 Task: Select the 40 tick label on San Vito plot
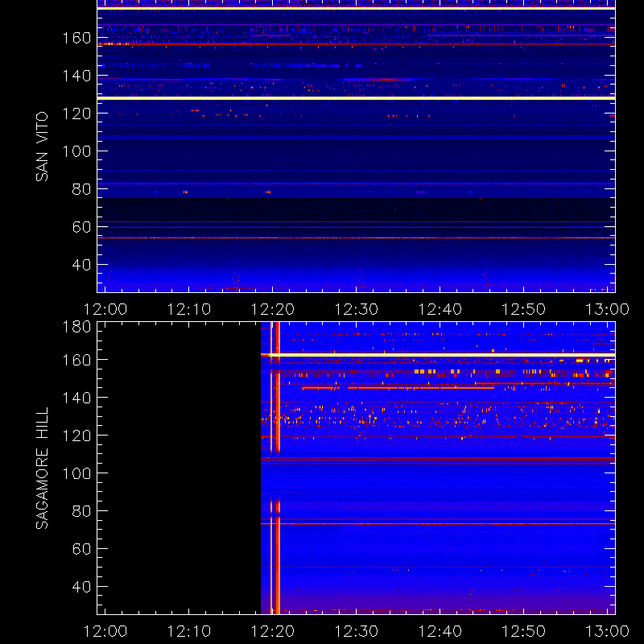pyautogui.click(x=82, y=265)
